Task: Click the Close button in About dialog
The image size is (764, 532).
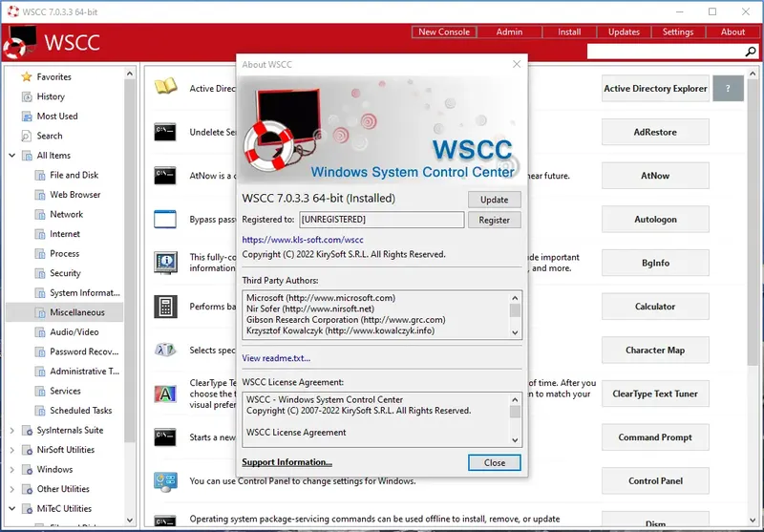Action: pos(495,463)
